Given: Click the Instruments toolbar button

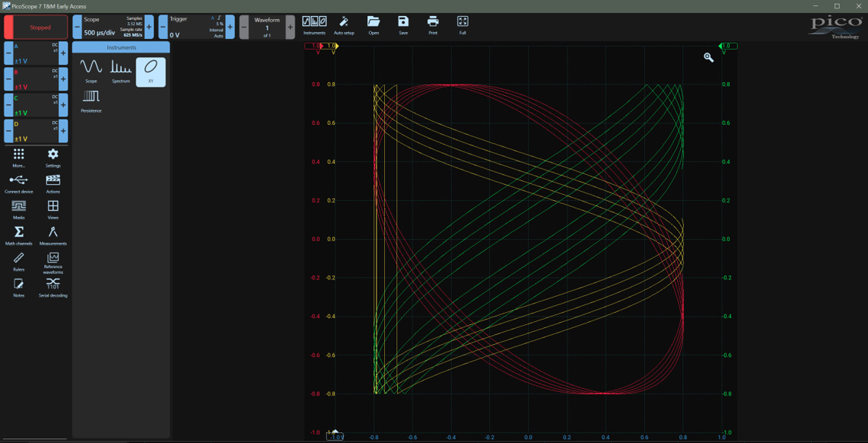Looking at the screenshot, I should click(314, 25).
